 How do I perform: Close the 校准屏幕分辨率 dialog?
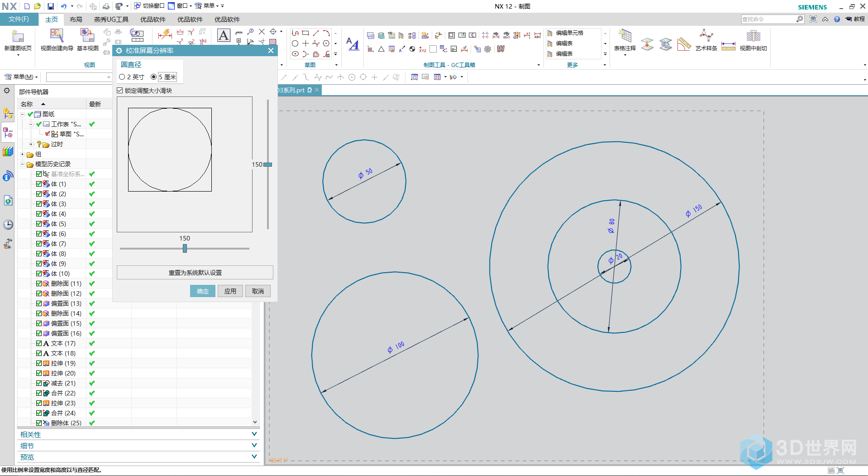point(271,50)
